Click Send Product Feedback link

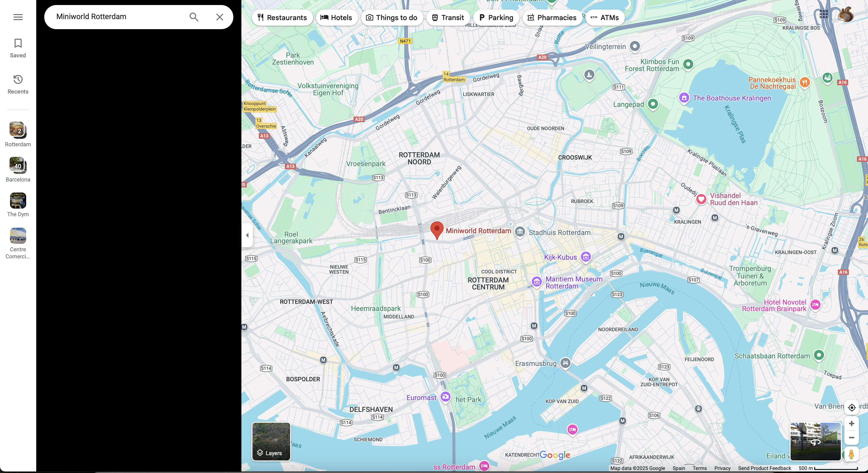(764, 468)
